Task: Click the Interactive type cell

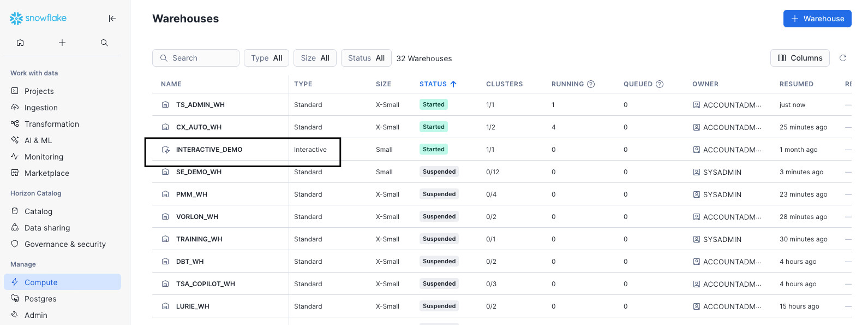Action: (x=310, y=150)
